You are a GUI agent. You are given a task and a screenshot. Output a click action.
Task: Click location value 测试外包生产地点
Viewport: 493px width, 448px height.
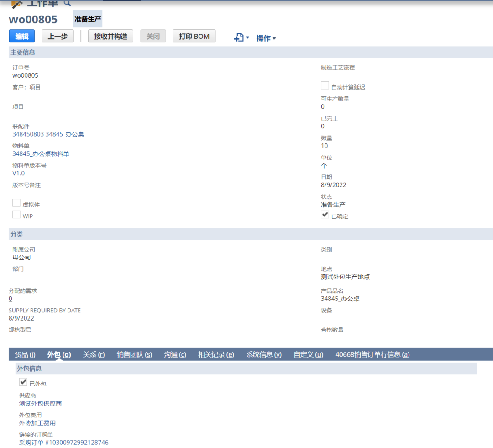[345, 277]
